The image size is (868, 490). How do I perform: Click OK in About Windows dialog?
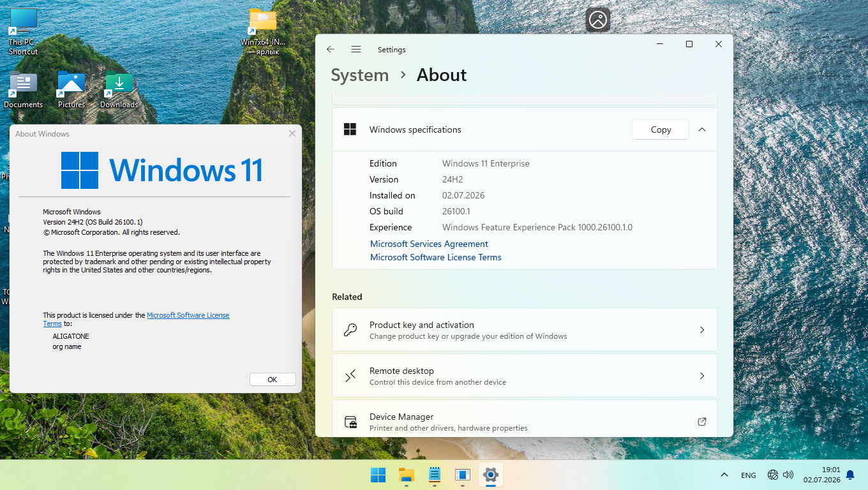click(273, 379)
